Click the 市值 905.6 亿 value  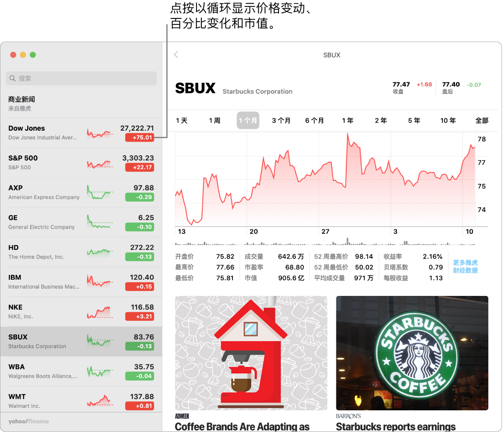pos(291,278)
